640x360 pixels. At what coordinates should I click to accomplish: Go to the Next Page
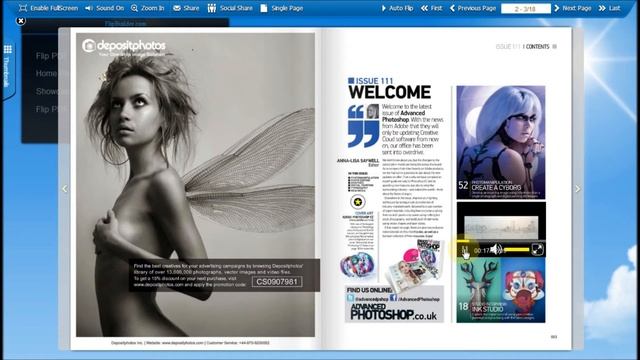(x=573, y=8)
